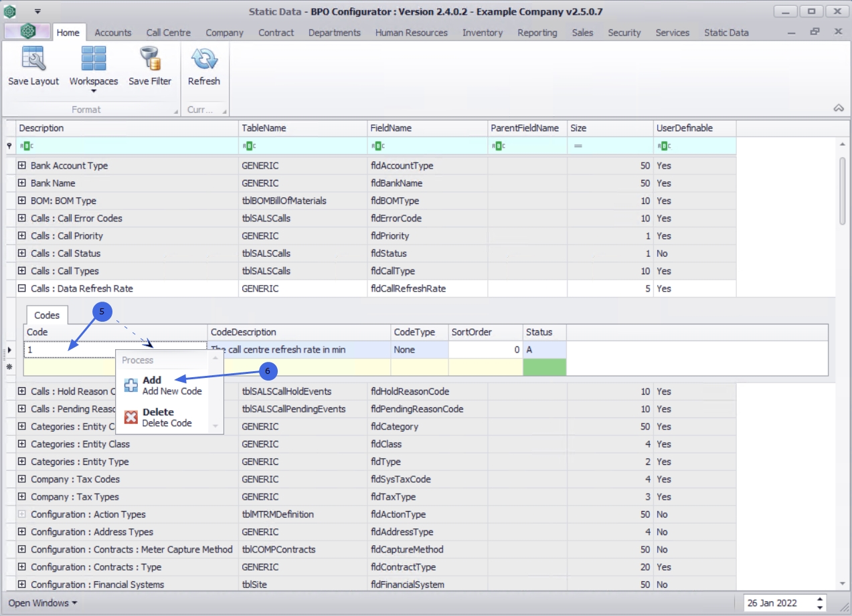Click the TableName column filter icon
The image size is (852, 616).
248,146
